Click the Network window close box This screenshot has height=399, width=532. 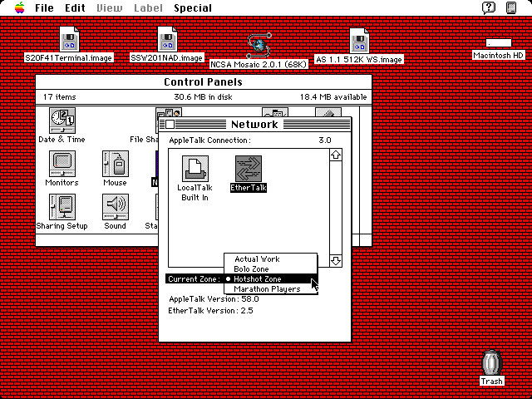(170, 125)
